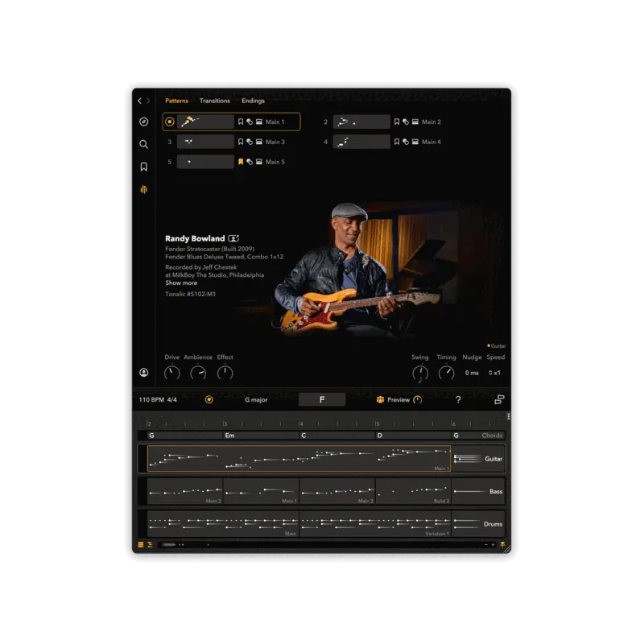644x644 pixels.
Task: Toggle bookmark on Main 2 pattern
Action: (397, 122)
